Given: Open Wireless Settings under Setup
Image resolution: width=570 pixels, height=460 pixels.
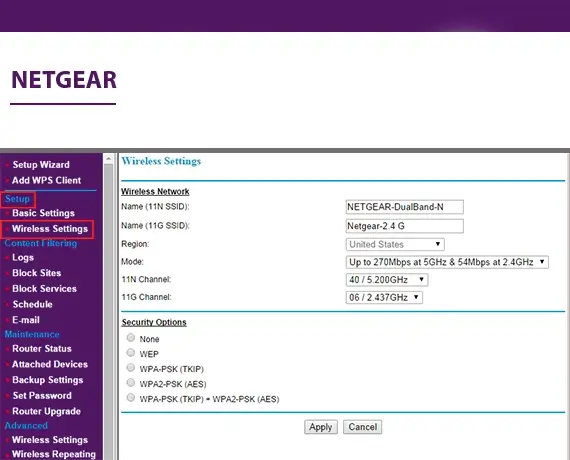Looking at the screenshot, I should click(x=50, y=229).
